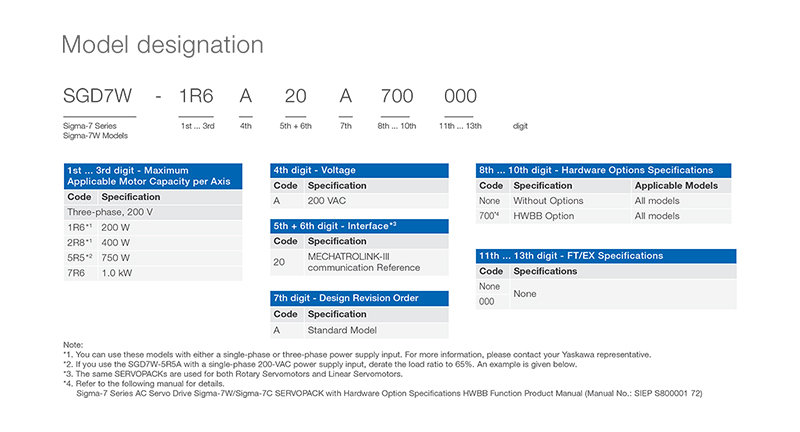This screenshot has height=432, width=800.
Task: Click the "Standard Model" specification cell
Action: tap(343, 329)
